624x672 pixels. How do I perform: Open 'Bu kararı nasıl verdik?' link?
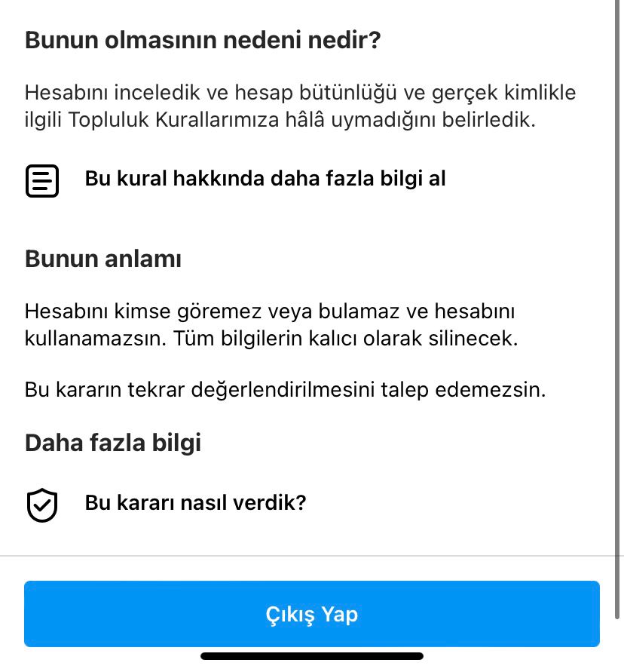[x=195, y=503]
